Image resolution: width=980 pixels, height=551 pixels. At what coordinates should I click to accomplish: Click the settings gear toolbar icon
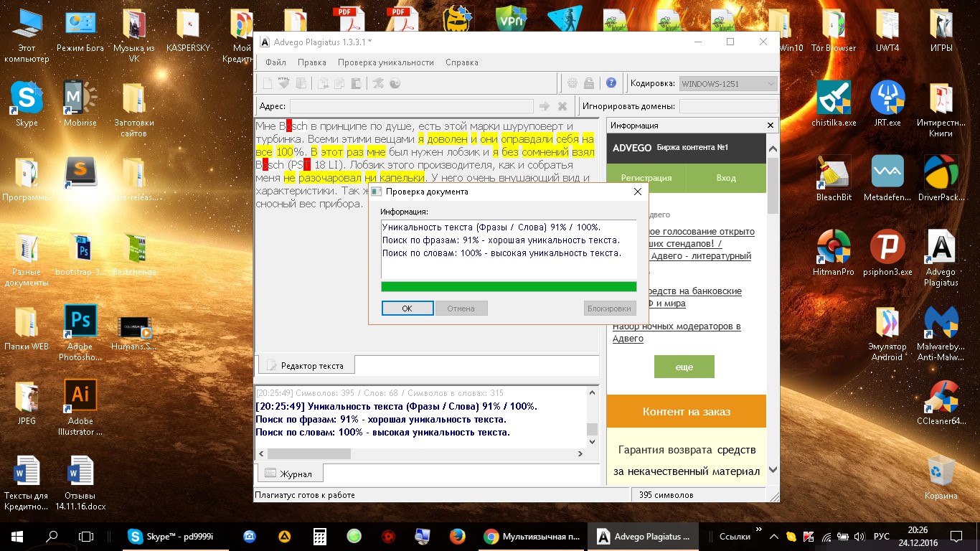[573, 83]
